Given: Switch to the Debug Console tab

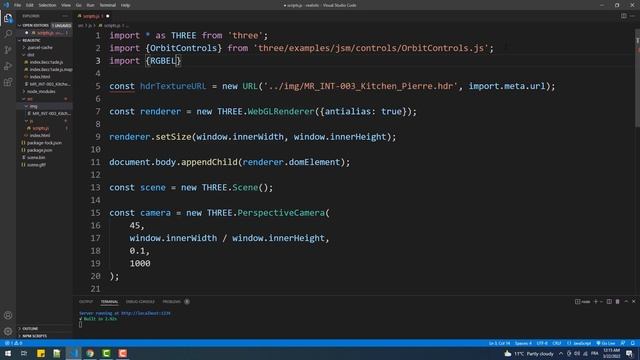Looking at the screenshot, I should (140, 302).
